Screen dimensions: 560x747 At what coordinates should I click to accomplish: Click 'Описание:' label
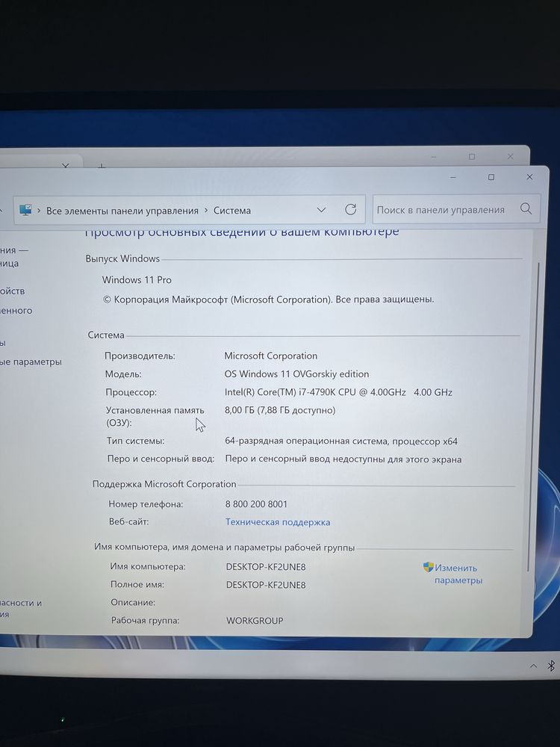(x=133, y=603)
